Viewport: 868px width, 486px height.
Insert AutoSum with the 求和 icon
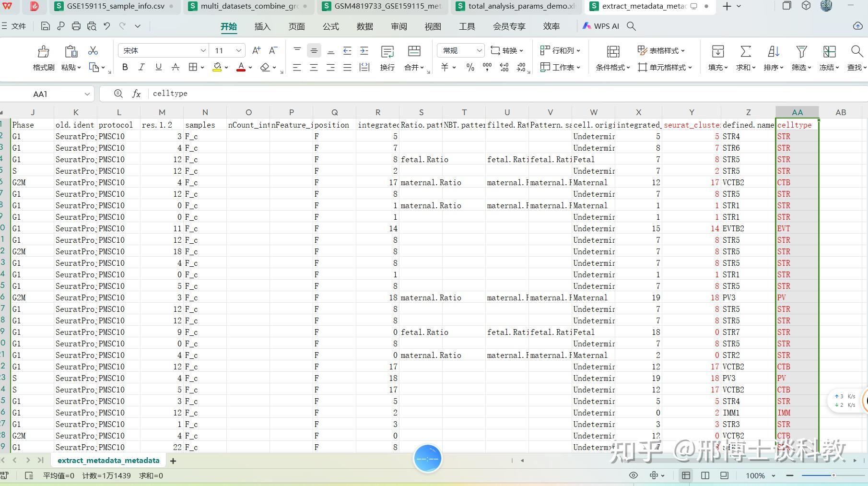[745, 58]
